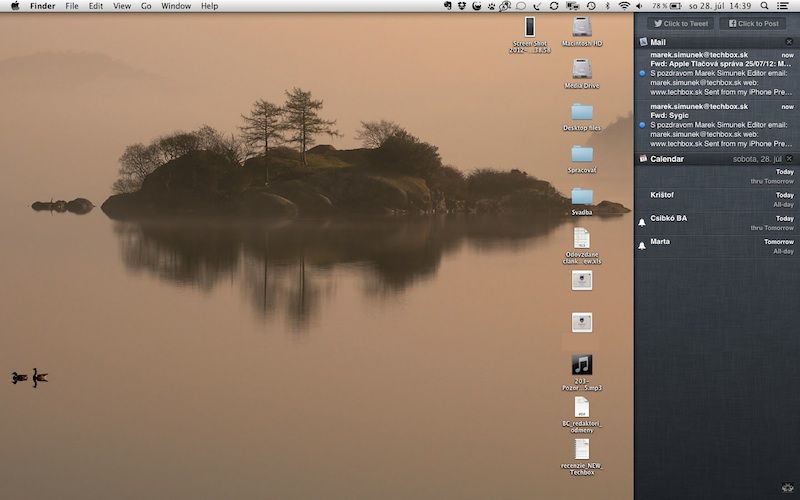Screen dimensions: 800x500
Task: Open the Bluetooth menu bar icon
Action: click(608, 6)
